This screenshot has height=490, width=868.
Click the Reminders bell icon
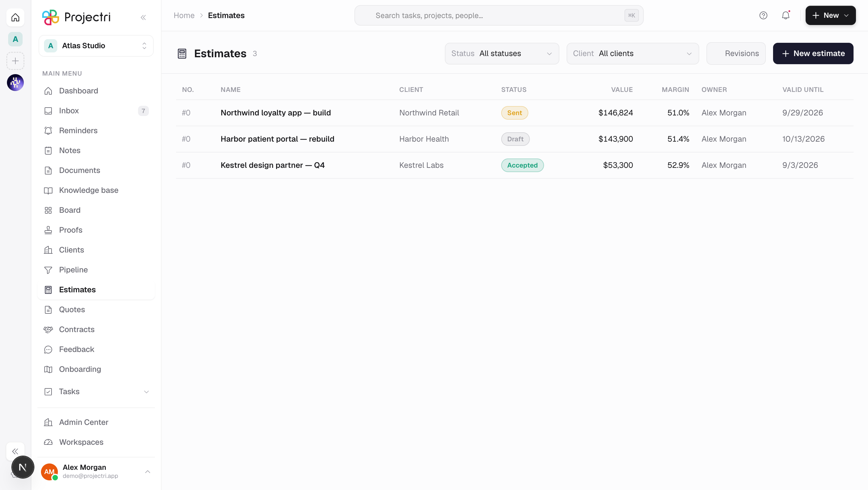[48, 131]
